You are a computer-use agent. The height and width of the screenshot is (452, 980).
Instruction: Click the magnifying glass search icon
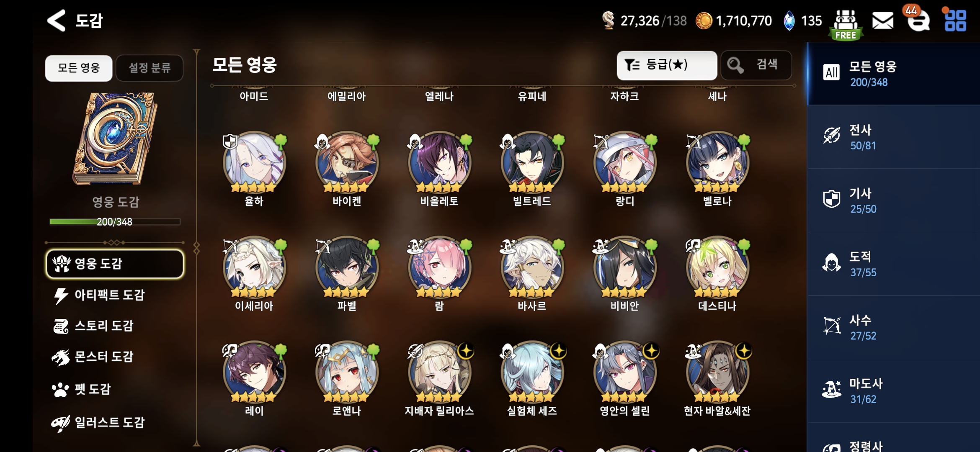(x=735, y=65)
